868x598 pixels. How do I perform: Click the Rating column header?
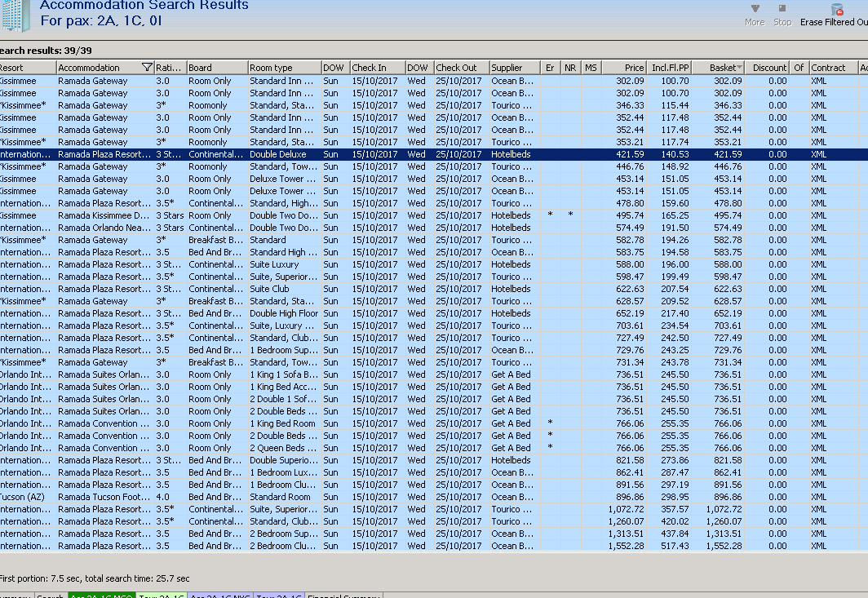[x=169, y=68]
